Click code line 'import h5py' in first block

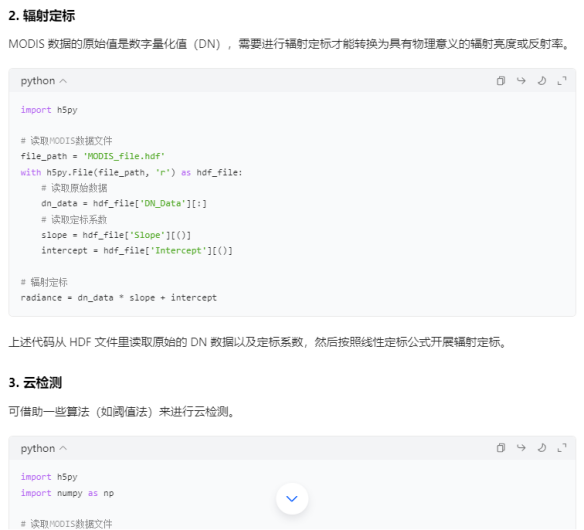point(49,110)
